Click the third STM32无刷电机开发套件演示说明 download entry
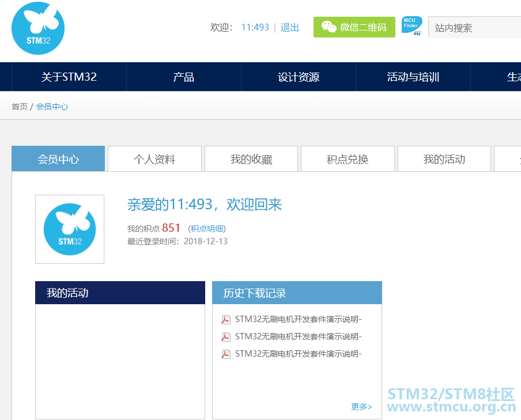Screen dimensions: 521x420 [298, 354]
